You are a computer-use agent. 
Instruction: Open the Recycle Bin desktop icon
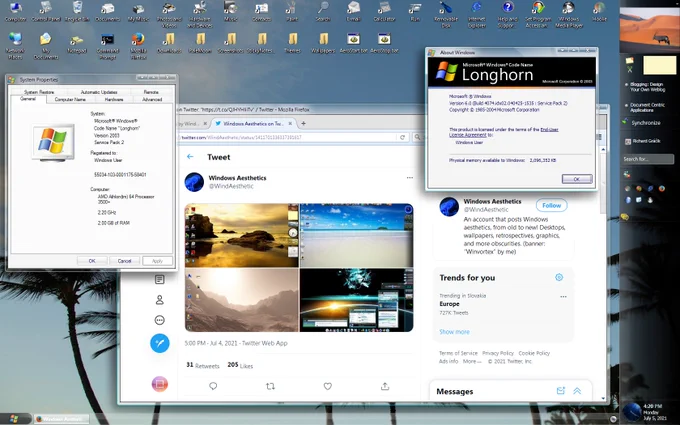pyautogui.click(x=77, y=11)
